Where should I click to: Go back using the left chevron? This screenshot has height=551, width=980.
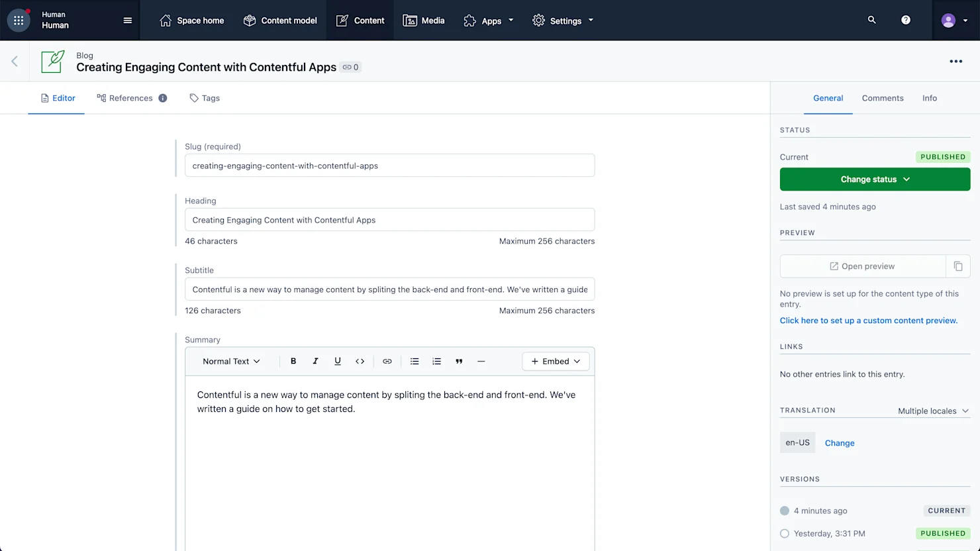click(x=15, y=61)
